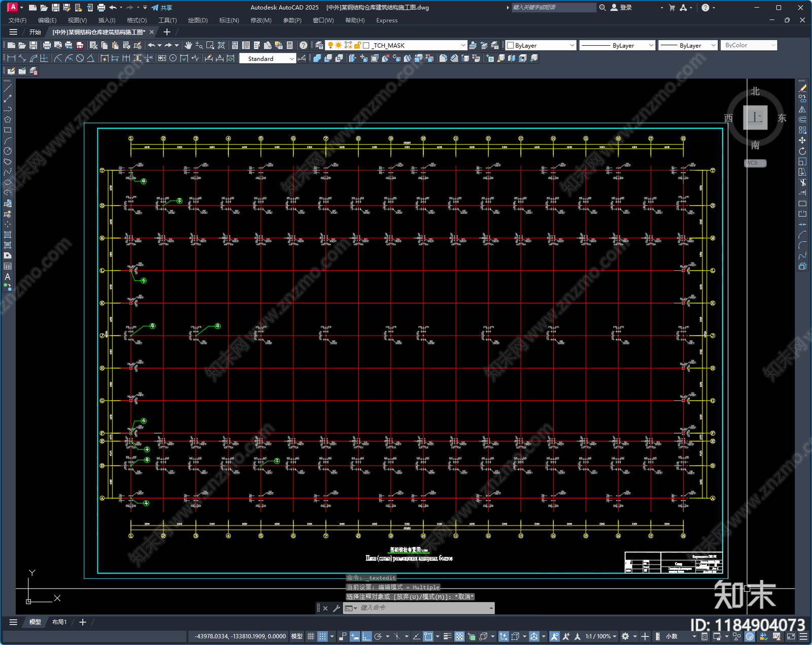Click the Autodesk App Store cart icon
Image resolution: width=812 pixels, height=645 pixels.
[x=672, y=8]
